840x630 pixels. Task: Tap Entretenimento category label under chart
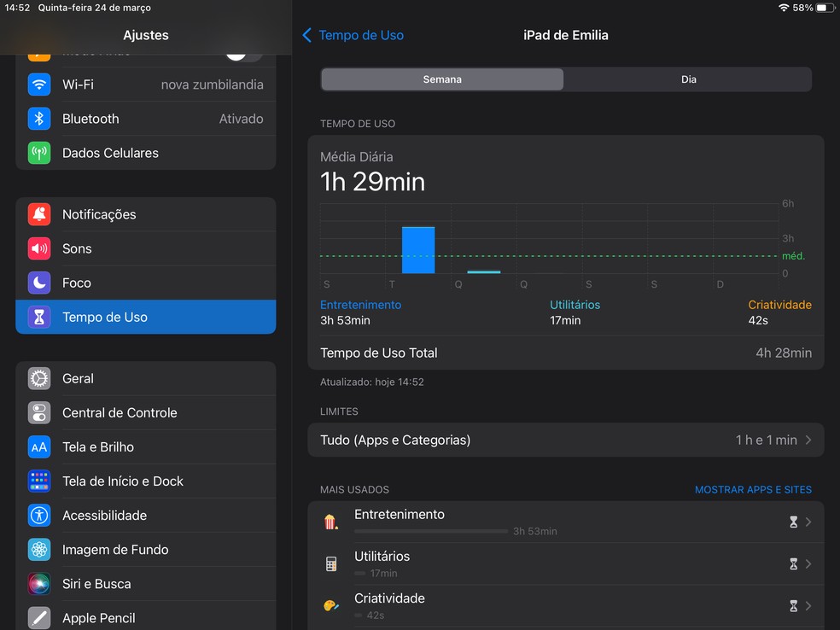tap(360, 305)
